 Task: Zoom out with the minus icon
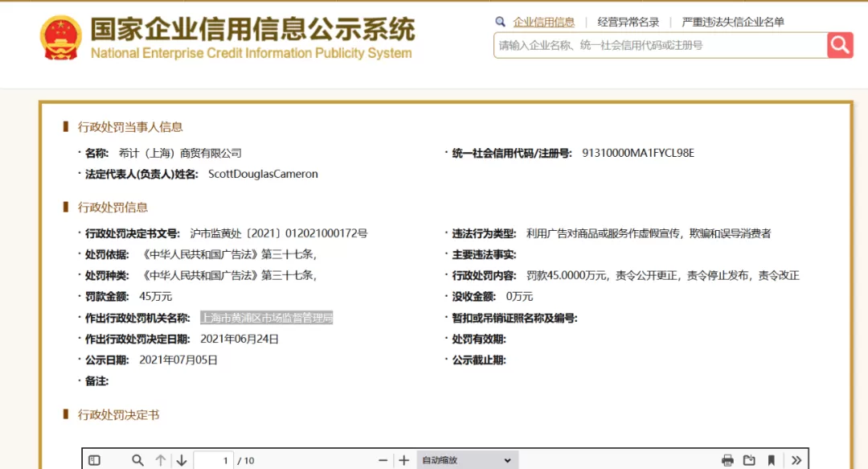(383, 460)
